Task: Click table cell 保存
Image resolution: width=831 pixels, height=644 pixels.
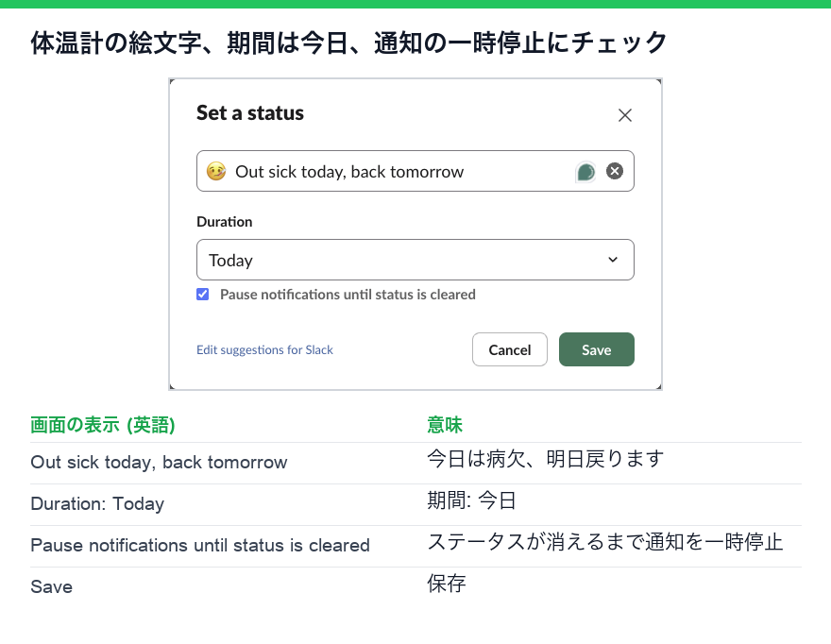Action: [x=447, y=584]
